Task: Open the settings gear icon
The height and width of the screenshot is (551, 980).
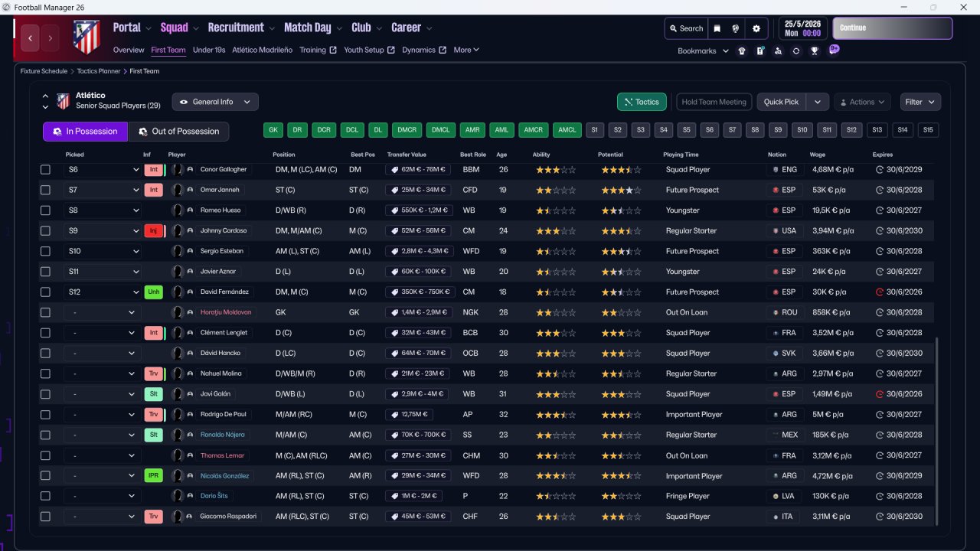Action: click(x=756, y=28)
